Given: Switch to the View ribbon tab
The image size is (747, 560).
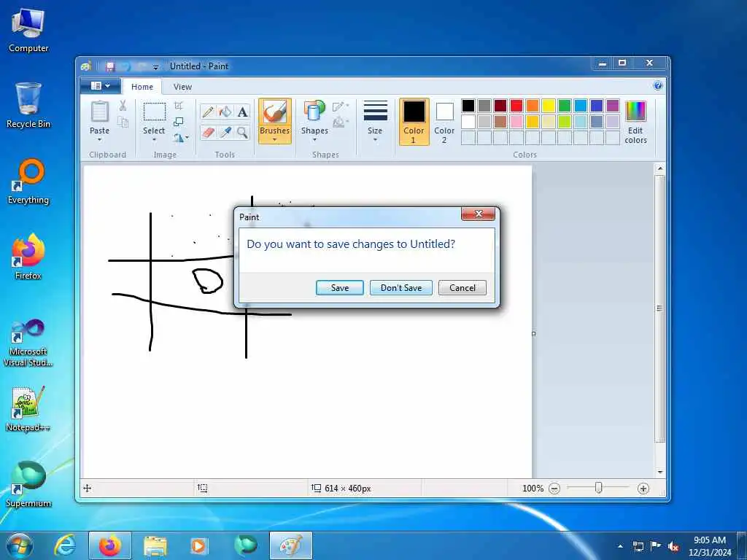Looking at the screenshot, I should (182, 87).
